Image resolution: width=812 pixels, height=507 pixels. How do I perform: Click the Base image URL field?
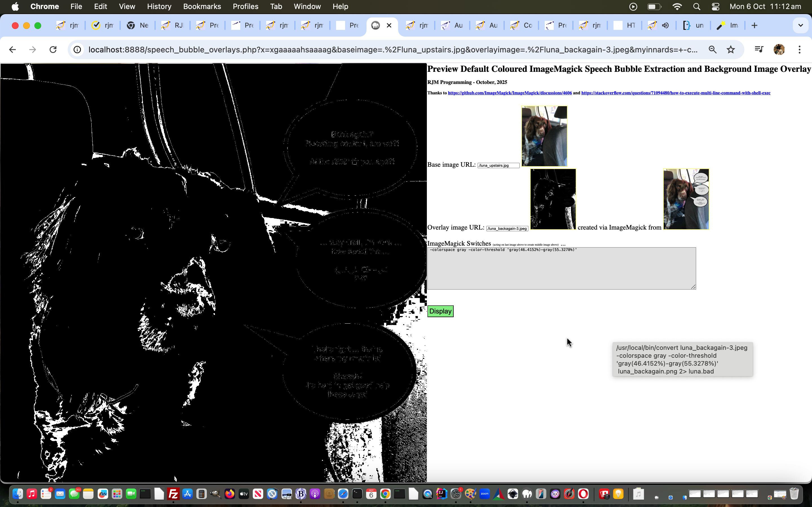[x=498, y=165]
